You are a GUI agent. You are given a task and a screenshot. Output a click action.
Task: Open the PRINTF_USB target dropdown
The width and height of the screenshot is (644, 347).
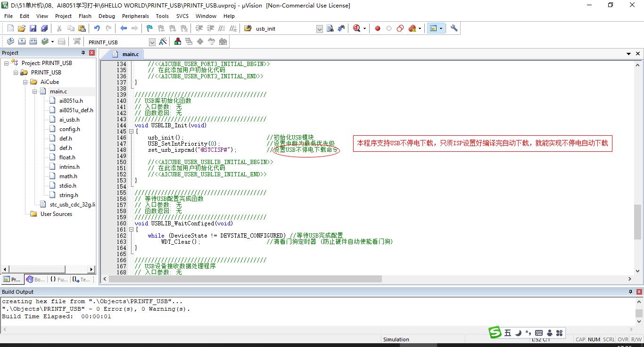tap(152, 42)
